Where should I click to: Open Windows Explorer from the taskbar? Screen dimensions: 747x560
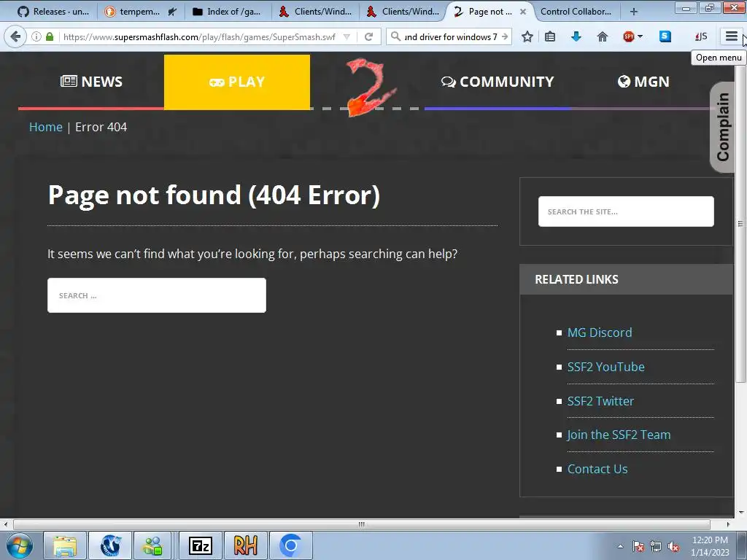[x=65, y=545]
